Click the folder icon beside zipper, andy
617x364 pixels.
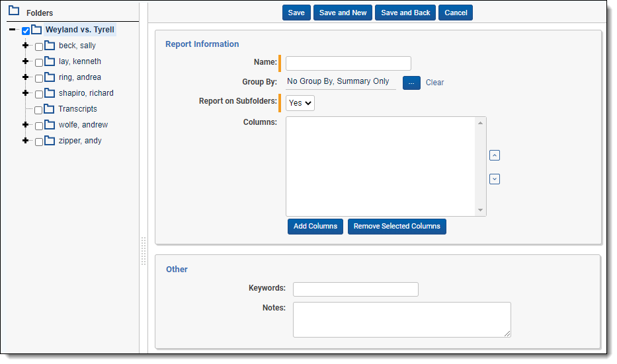(x=50, y=141)
